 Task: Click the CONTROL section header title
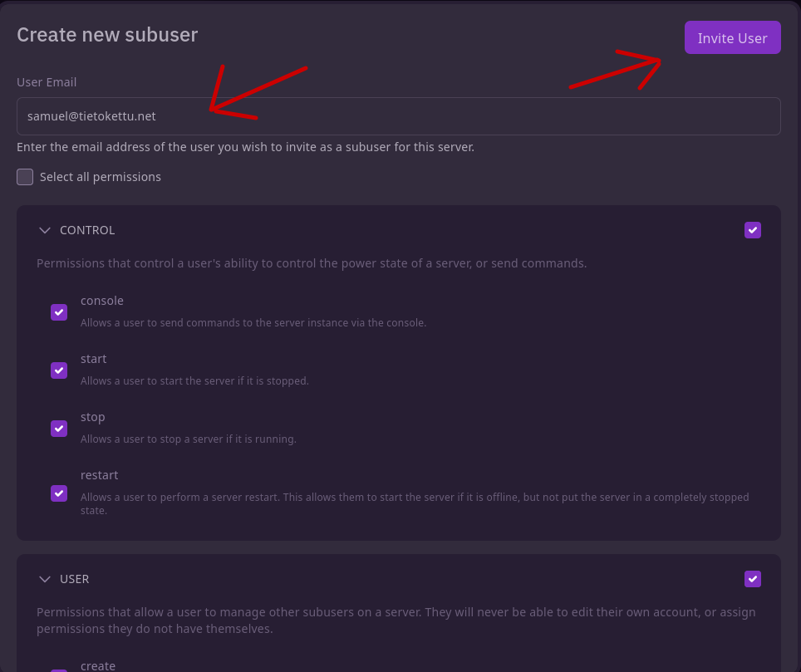[x=87, y=230]
